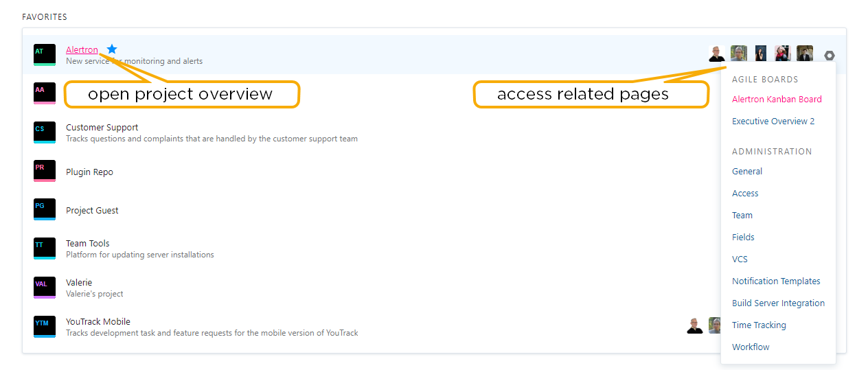Select Build Server Integration option
Image resolution: width=868 pixels, height=370 pixels.
point(778,303)
